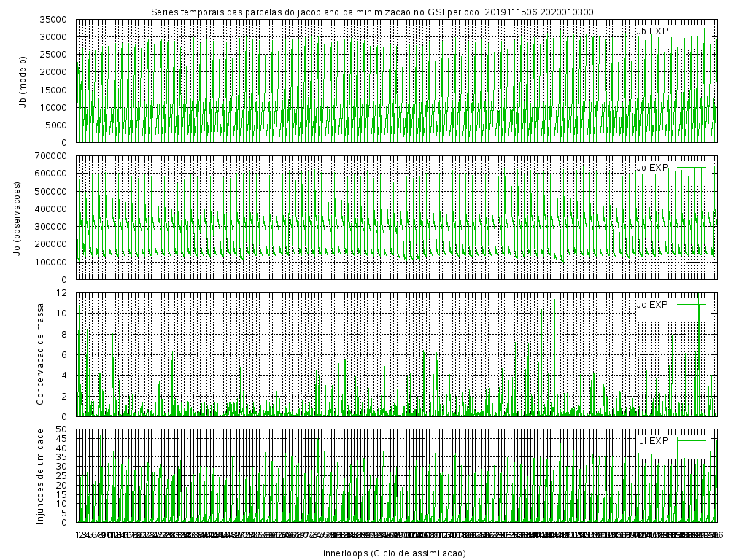This screenshot has height=560, width=747.
Task: Click the 'Injuncoes de umidade' y-axis label
Action: click(x=41, y=475)
